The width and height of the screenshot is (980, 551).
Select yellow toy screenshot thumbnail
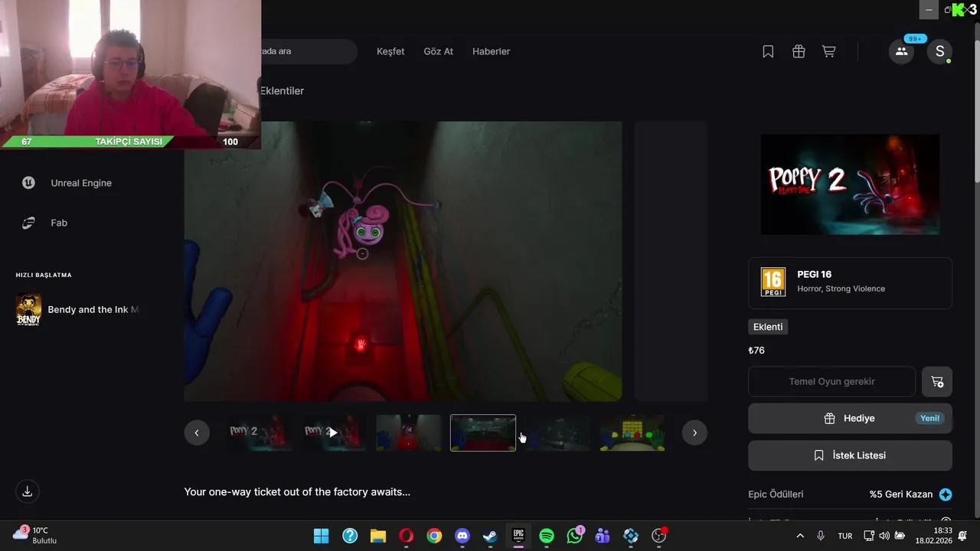point(632,432)
